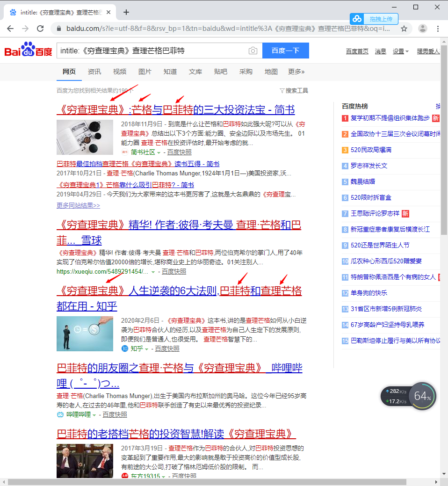The height and width of the screenshot is (486, 448).
Task: Click the 拖拽上传 button
Action: pos(381,19)
